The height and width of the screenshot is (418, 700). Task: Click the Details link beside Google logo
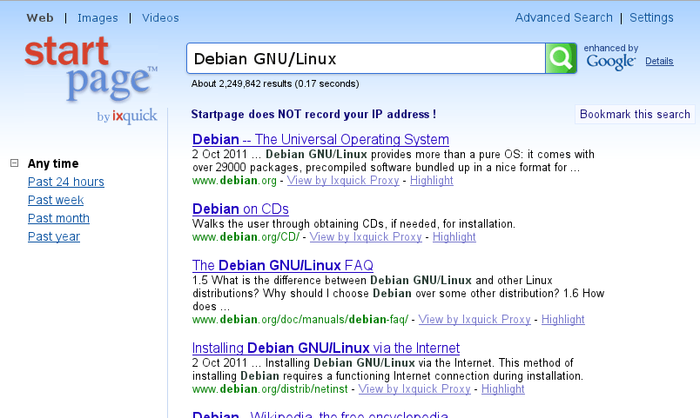[659, 61]
